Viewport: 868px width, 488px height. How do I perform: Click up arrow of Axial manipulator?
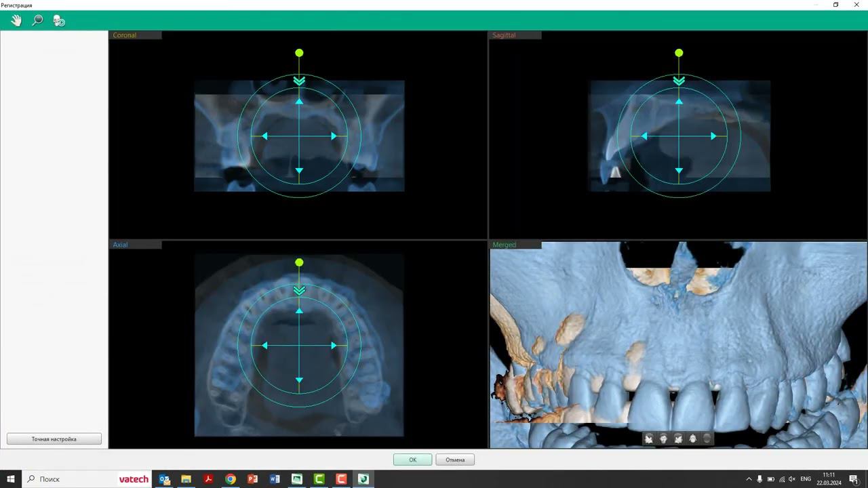[299, 310]
